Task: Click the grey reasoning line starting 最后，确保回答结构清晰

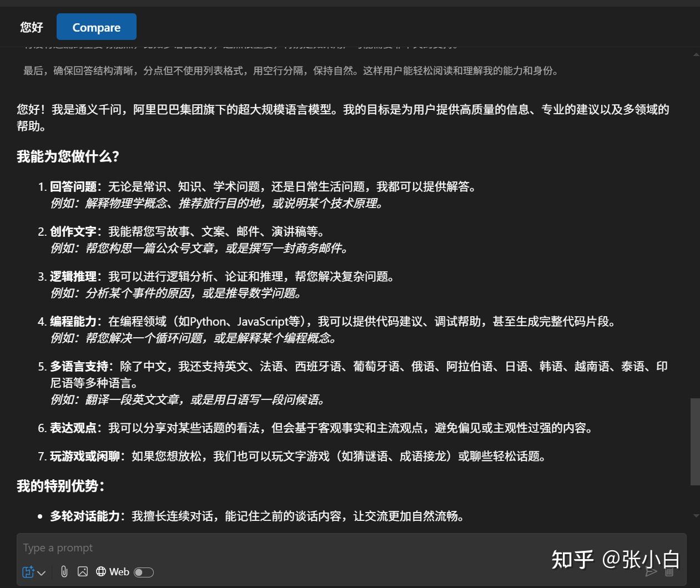Action: click(291, 71)
